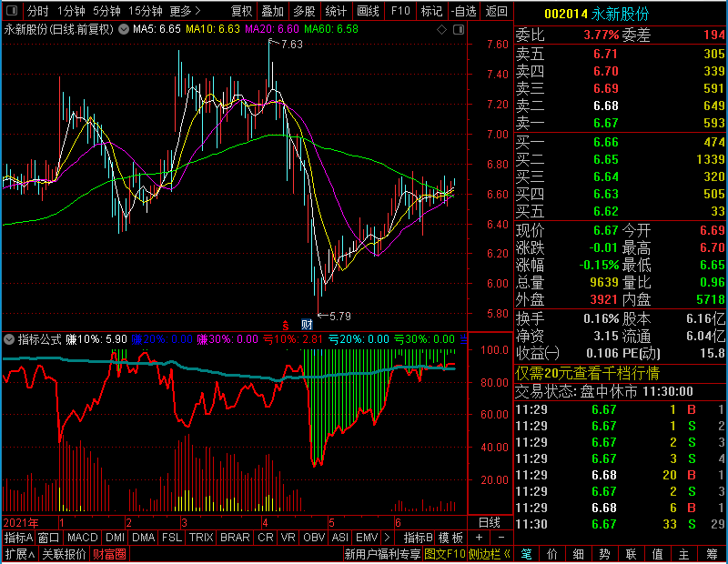728x564 pixels.
Task: Select the ASI indicator
Action: (x=339, y=538)
